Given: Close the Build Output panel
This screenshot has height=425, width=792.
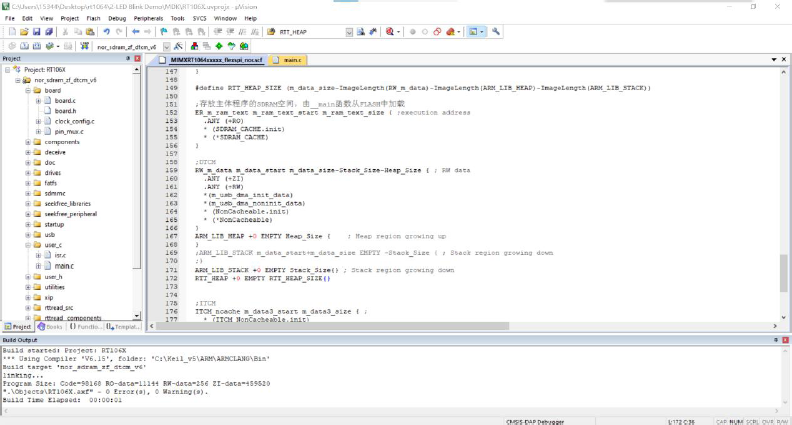Looking at the screenshot, I should [x=785, y=340].
